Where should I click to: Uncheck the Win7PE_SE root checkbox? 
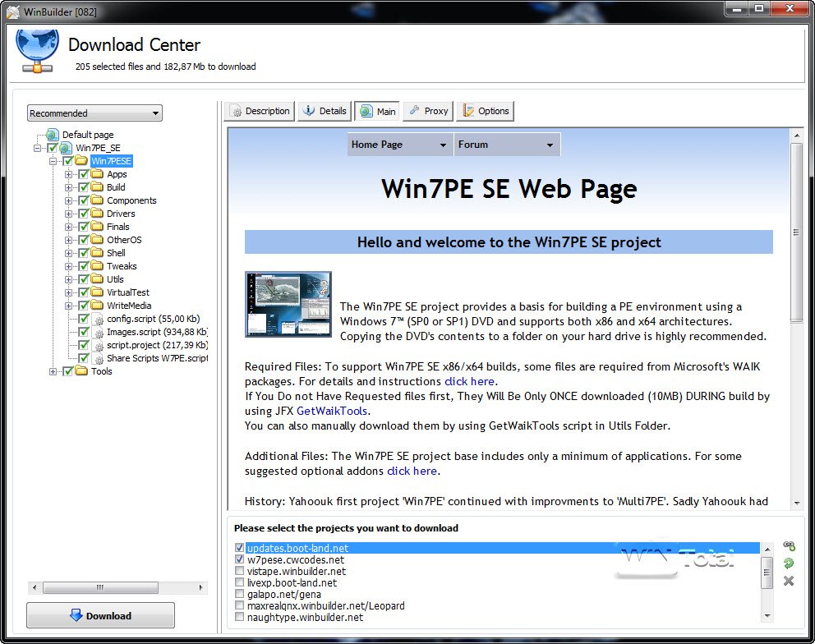click(52, 148)
